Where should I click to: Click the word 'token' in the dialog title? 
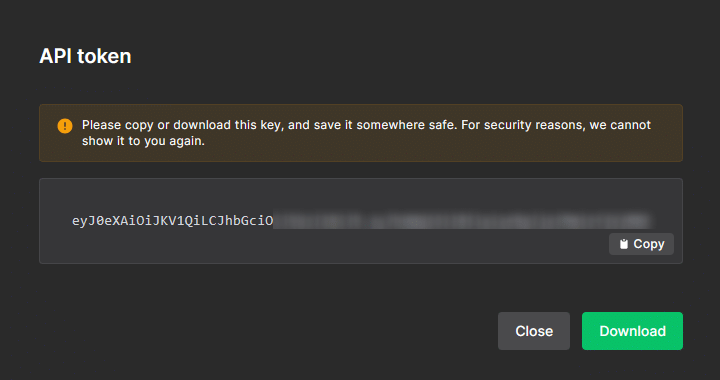point(104,56)
